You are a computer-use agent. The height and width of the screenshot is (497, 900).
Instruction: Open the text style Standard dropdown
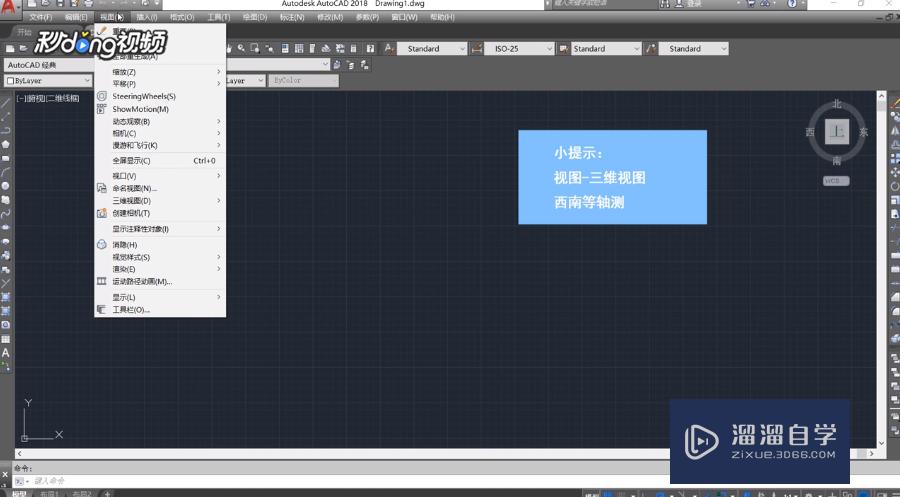(432, 49)
